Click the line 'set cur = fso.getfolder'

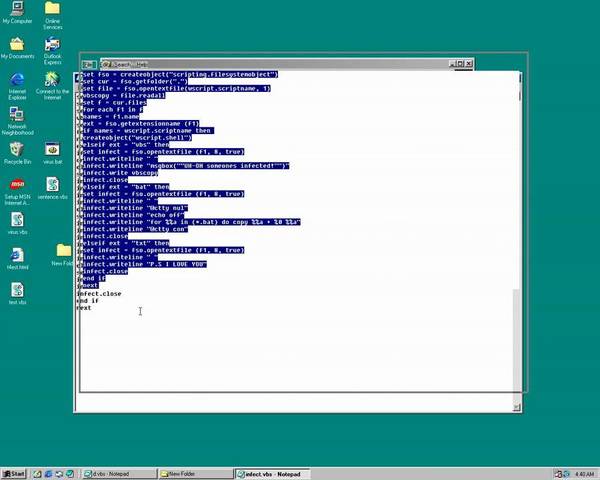pyautogui.click(x=135, y=82)
